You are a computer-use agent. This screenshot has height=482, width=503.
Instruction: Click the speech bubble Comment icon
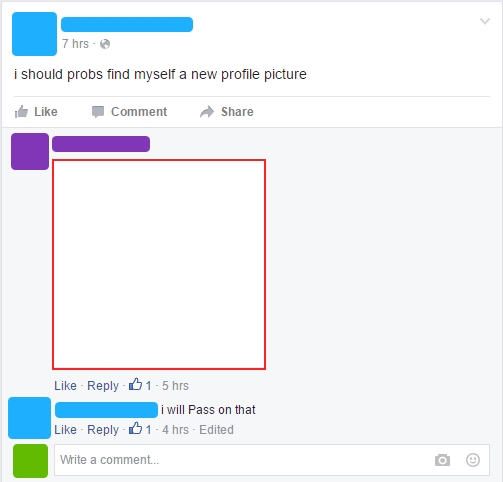pyautogui.click(x=98, y=112)
